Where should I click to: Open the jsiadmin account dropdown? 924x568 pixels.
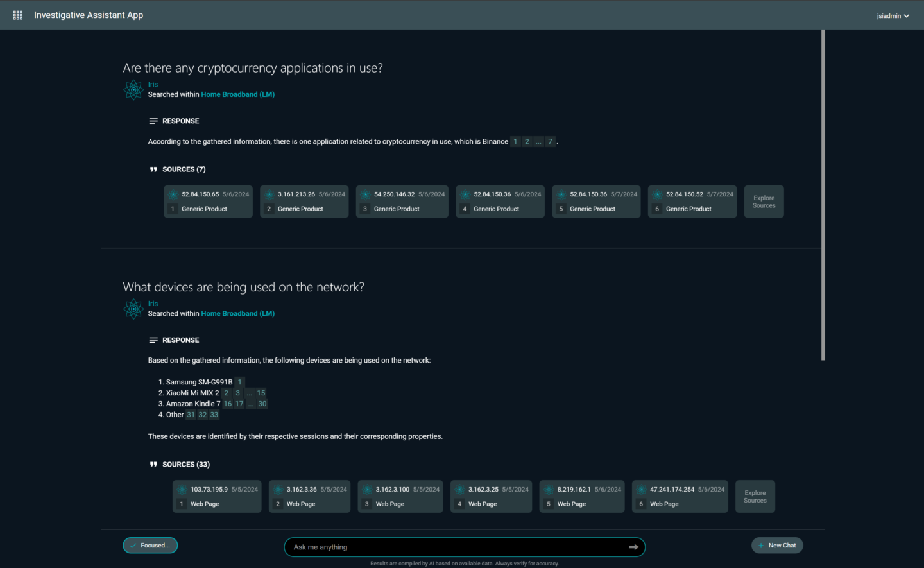click(893, 15)
